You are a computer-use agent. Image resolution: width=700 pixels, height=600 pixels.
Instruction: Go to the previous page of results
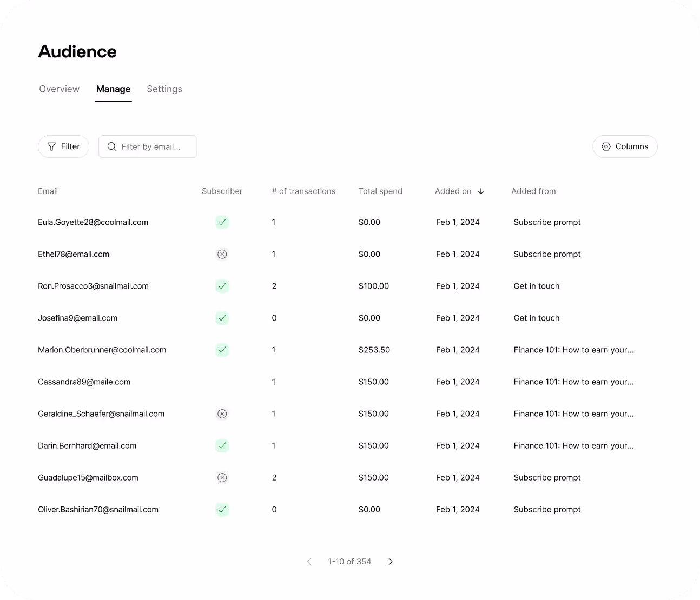[309, 562]
